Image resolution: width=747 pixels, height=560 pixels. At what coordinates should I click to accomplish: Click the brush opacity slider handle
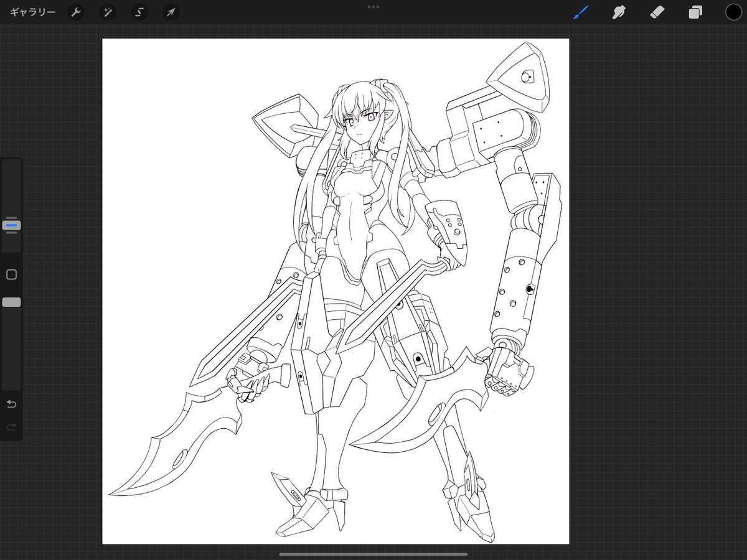[x=11, y=302]
